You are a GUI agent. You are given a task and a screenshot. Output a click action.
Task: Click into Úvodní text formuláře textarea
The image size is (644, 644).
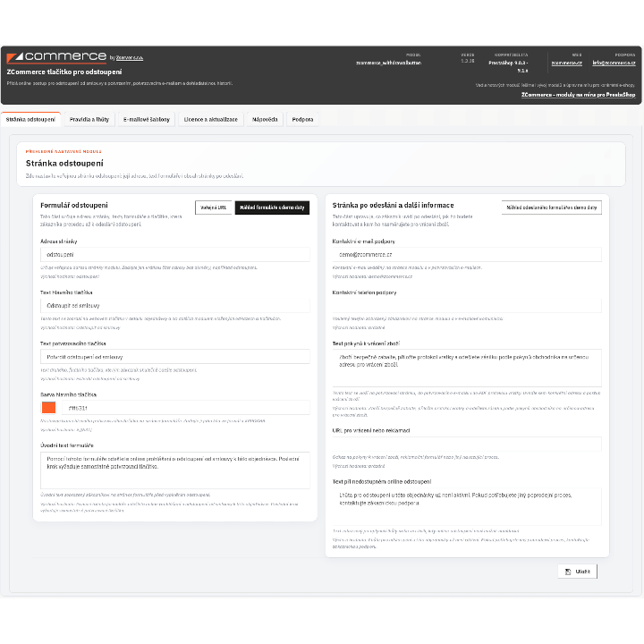click(175, 470)
